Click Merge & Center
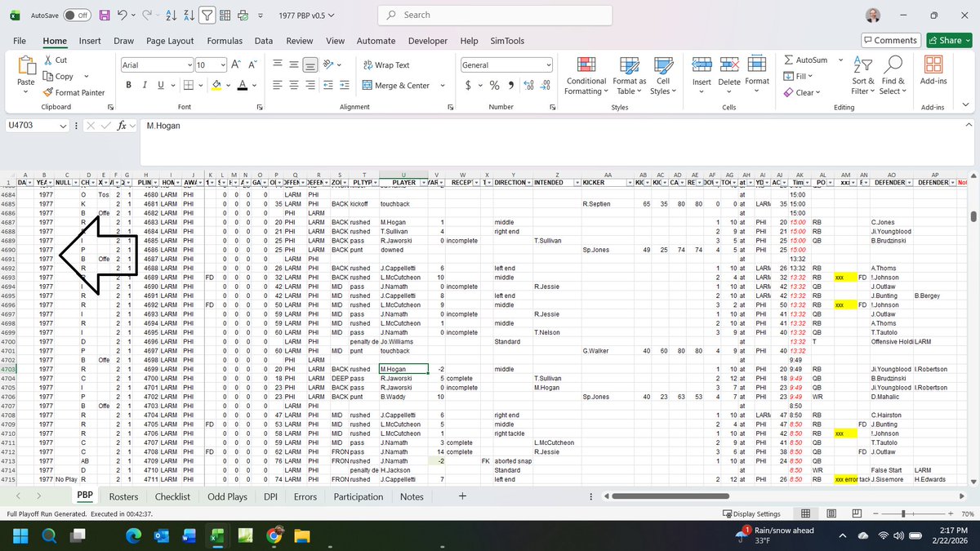The height and width of the screenshot is (551, 980). [396, 86]
